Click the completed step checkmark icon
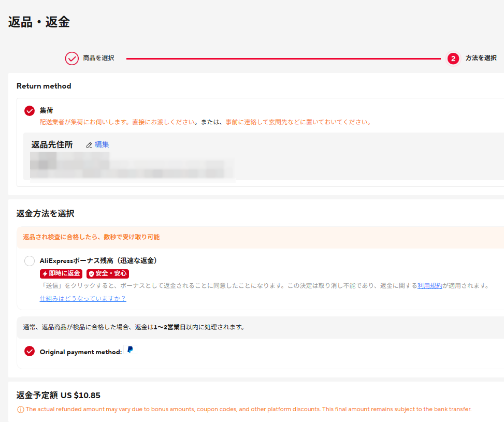This screenshot has width=504, height=422. click(x=71, y=59)
